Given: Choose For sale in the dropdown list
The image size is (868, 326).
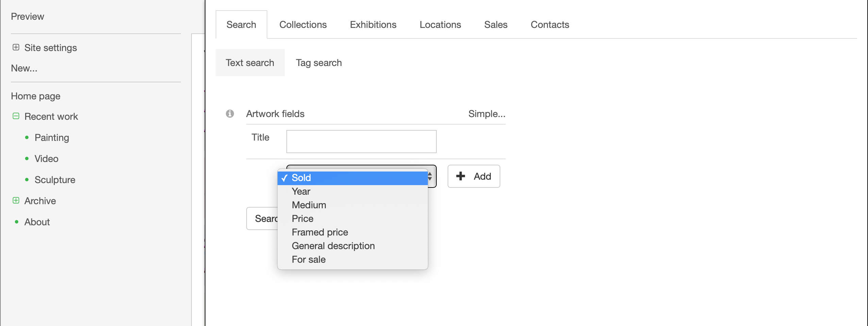Looking at the screenshot, I should pyautogui.click(x=352, y=260).
